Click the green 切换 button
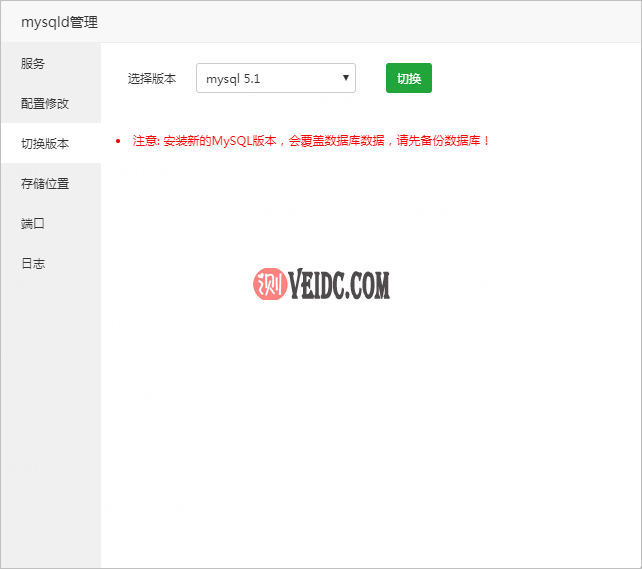Viewport: 642px width, 569px height. [x=409, y=78]
